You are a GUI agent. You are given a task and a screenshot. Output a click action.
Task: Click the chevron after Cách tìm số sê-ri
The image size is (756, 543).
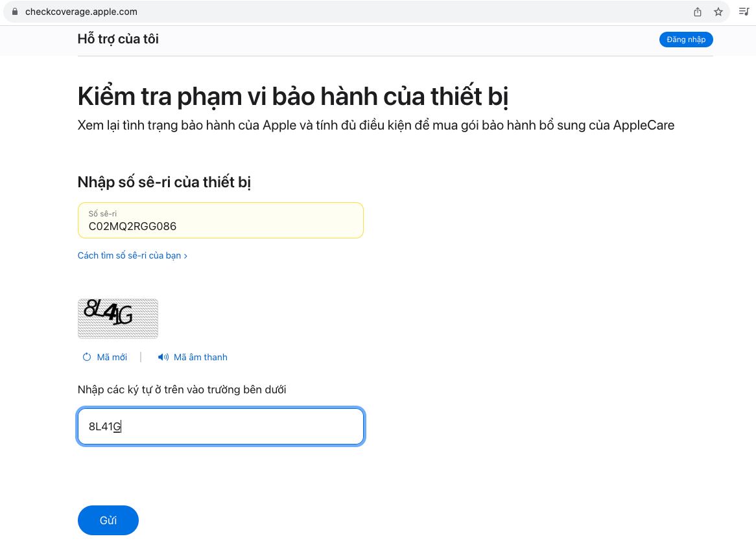coord(185,255)
